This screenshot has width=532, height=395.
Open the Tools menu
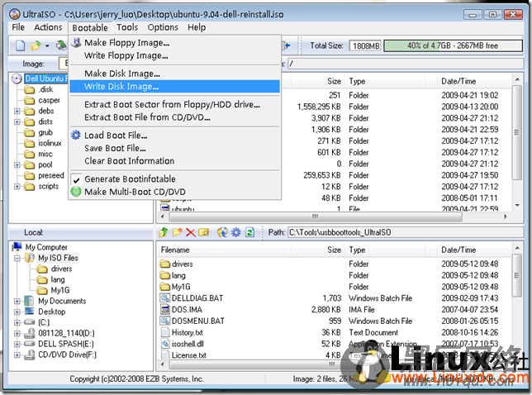[127, 27]
